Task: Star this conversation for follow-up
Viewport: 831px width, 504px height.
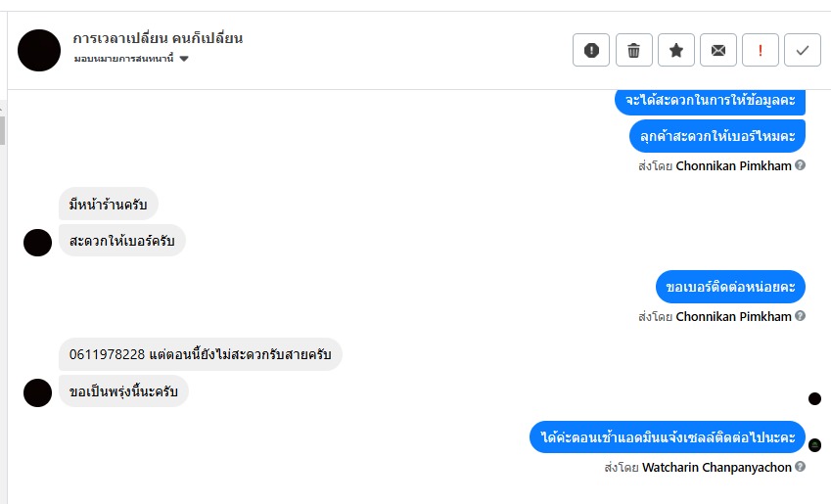Action: (676, 51)
